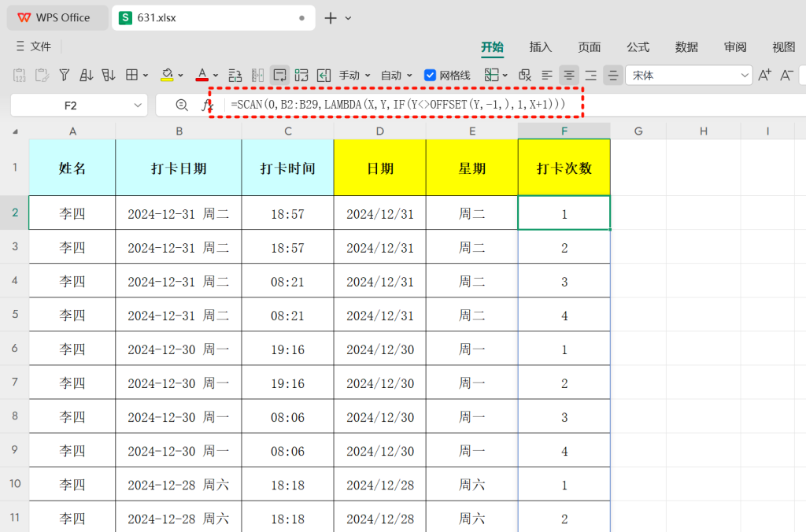
Task: Click the 打卡次数 header cell
Action: [x=564, y=168]
